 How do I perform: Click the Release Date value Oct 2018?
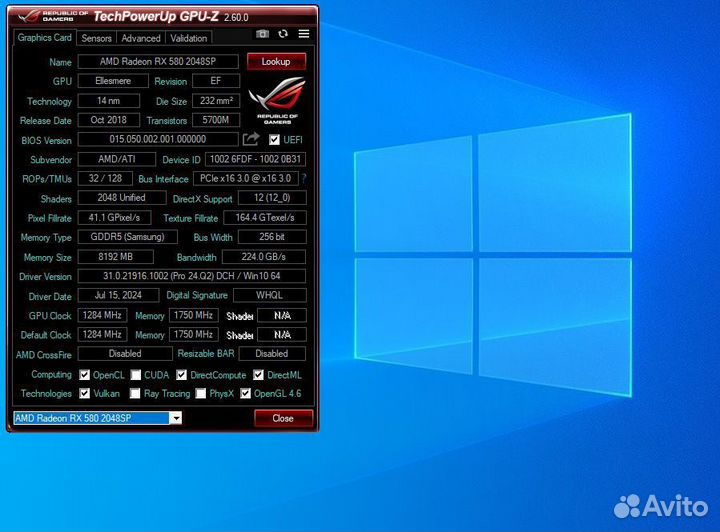[109, 120]
